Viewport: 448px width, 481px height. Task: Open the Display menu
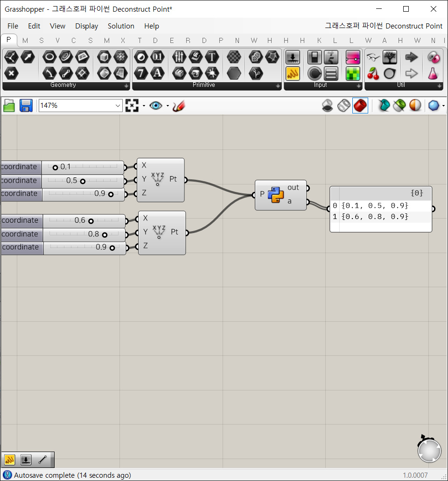[87, 26]
